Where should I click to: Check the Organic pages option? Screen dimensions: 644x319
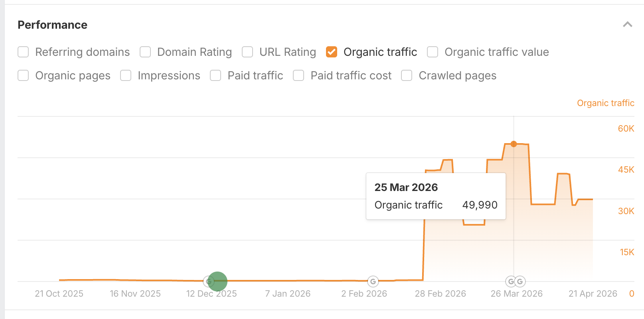click(x=23, y=76)
